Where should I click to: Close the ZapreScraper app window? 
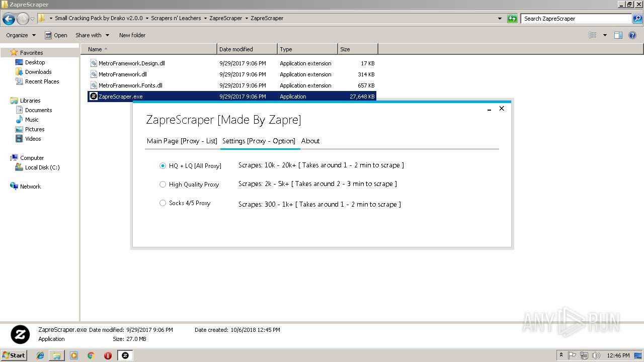[502, 109]
